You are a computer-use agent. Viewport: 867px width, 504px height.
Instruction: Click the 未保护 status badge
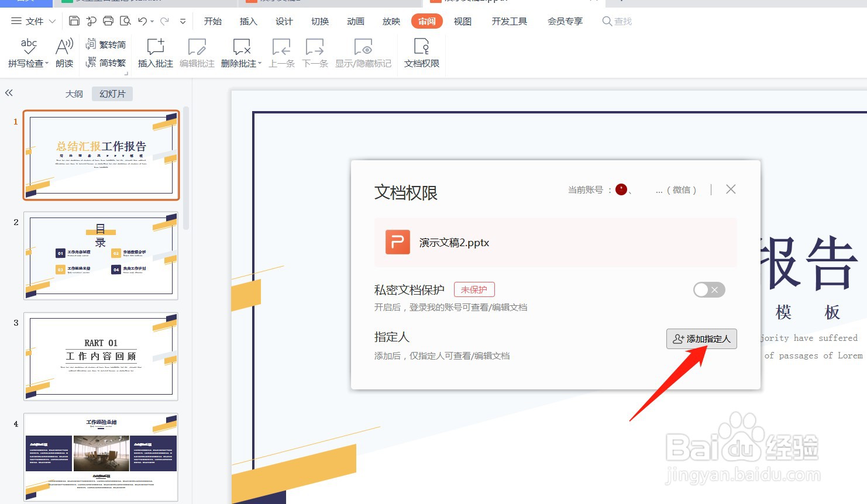474,289
